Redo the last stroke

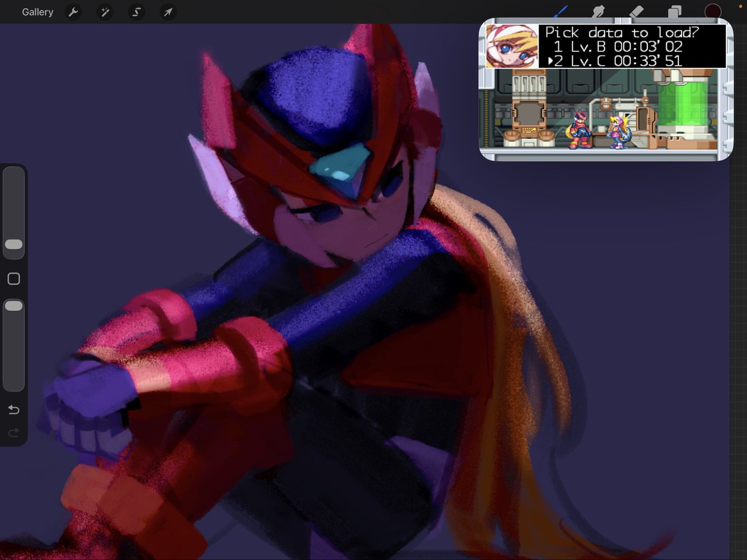point(14,432)
